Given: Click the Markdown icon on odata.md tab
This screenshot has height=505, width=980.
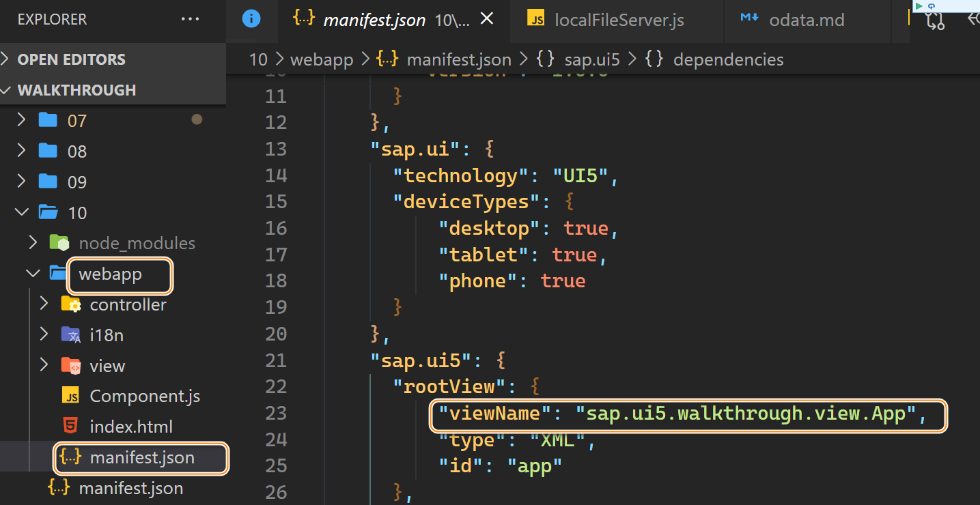Looking at the screenshot, I should point(749,18).
